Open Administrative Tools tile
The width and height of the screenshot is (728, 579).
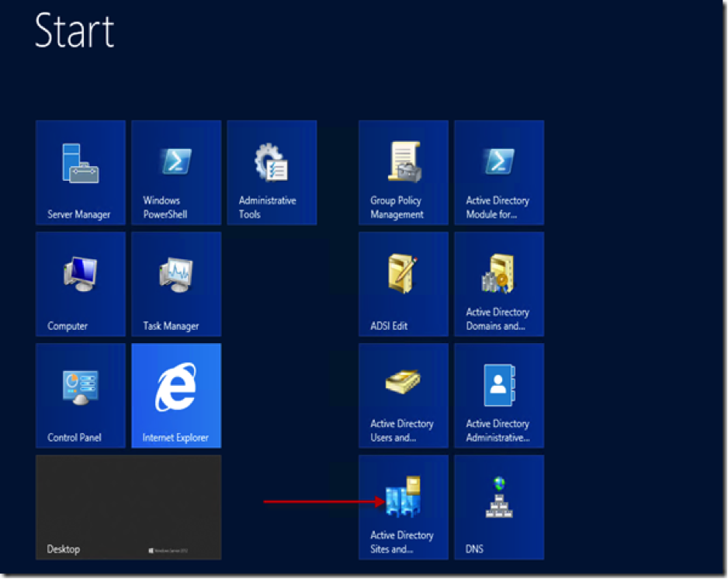[272, 173]
